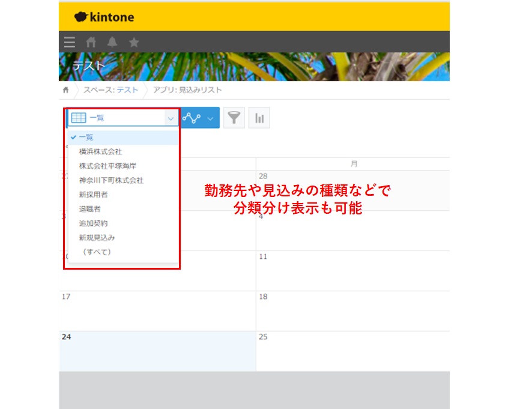Click the star favorites icon

pyautogui.click(x=134, y=42)
